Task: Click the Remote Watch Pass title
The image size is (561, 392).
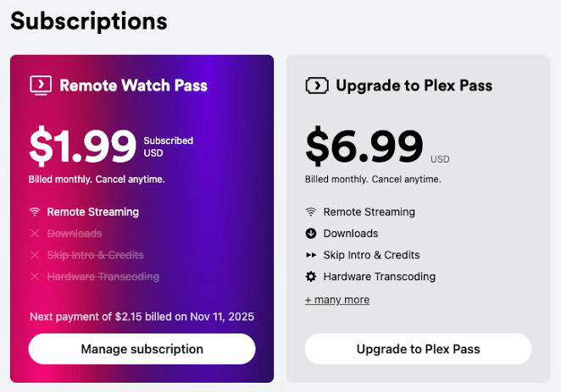Action: 133,85
